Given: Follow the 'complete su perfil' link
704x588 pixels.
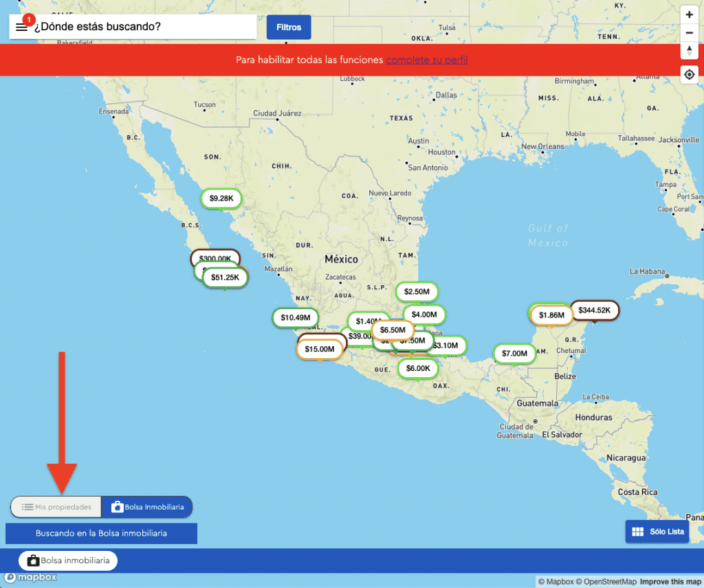Looking at the screenshot, I should point(426,60).
